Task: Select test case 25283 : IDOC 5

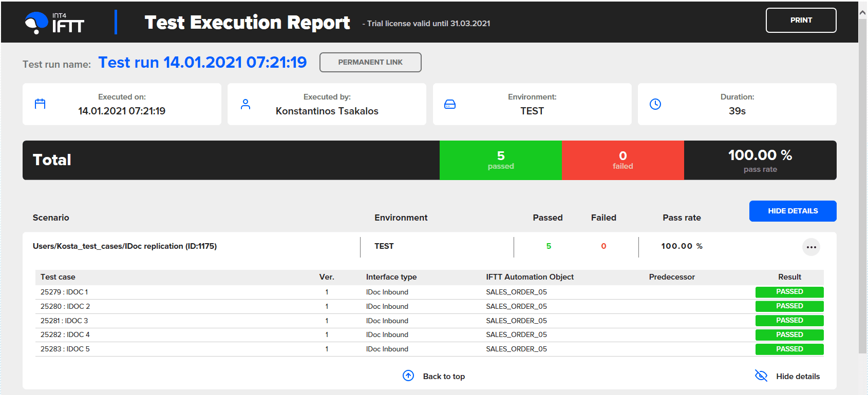Action: [x=65, y=349]
